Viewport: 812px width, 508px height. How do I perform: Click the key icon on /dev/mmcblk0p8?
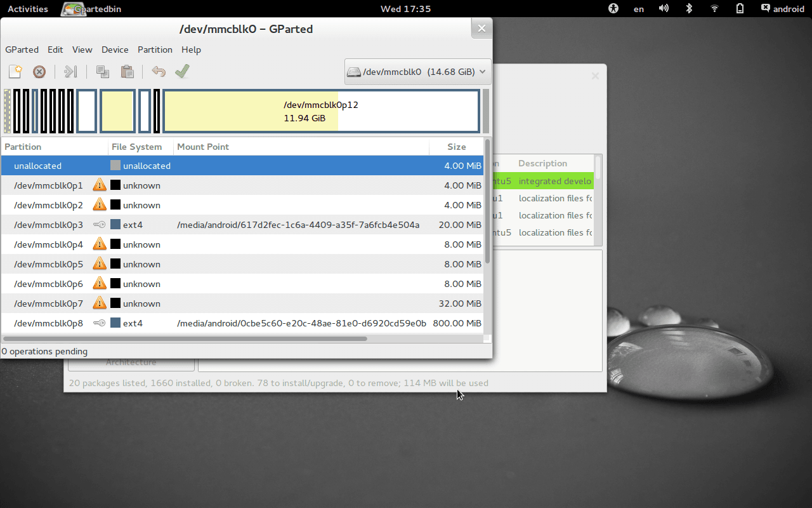tap(100, 323)
